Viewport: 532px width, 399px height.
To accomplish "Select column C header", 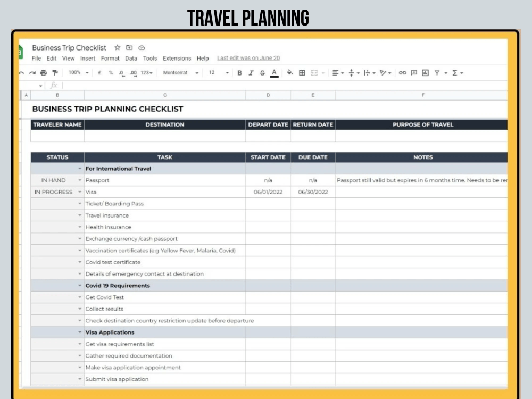I will [x=165, y=95].
